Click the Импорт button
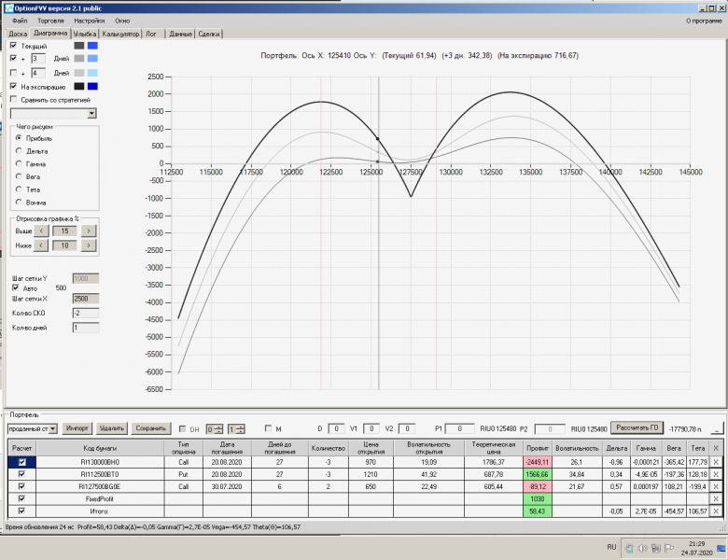Screen dimensions: 728x560 (x=77, y=428)
